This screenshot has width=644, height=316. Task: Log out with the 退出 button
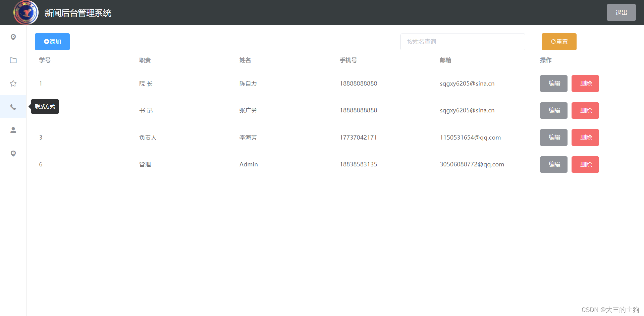click(x=621, y=12)
